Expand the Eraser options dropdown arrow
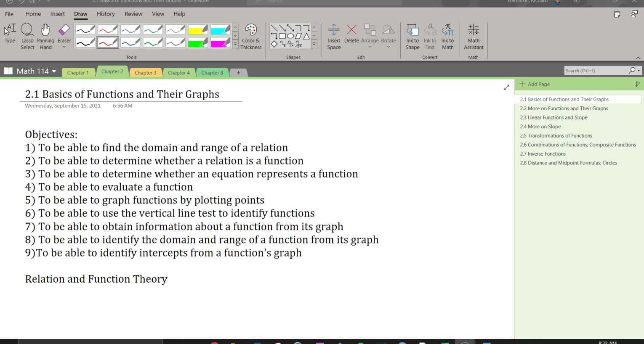The height and width of the screenshot is (344, 644). (x=64, y=47)
